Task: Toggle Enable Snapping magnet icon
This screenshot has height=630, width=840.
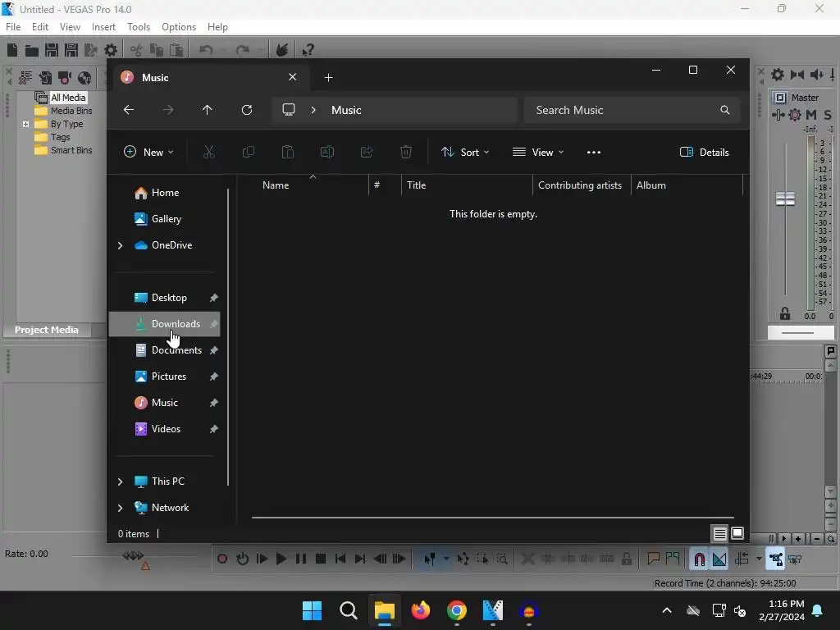Action: (699, 559)
